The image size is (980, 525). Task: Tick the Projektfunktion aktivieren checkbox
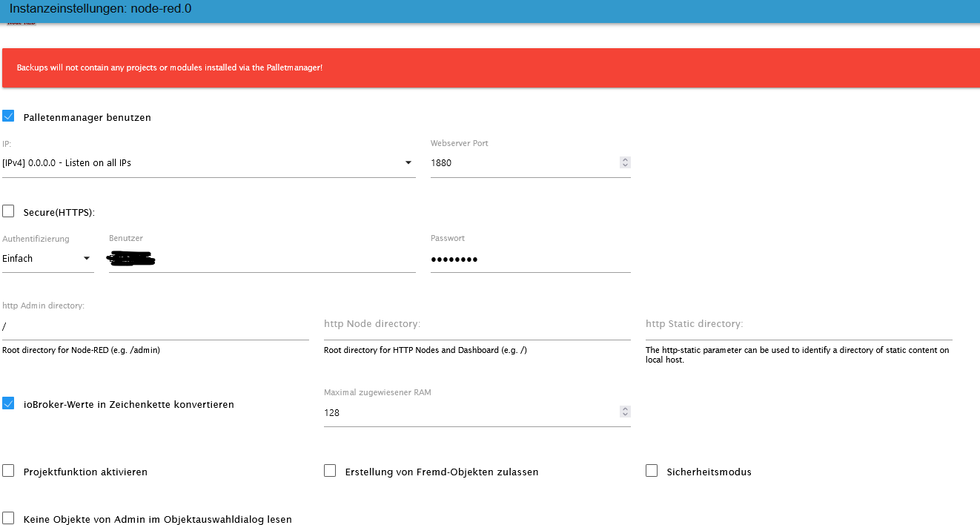pos(9,471)
